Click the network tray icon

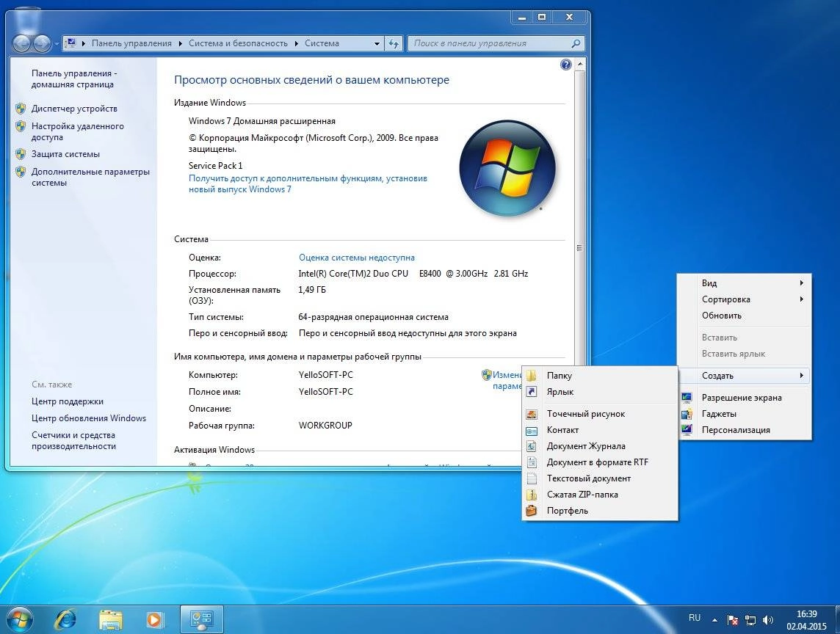point(750,620)
